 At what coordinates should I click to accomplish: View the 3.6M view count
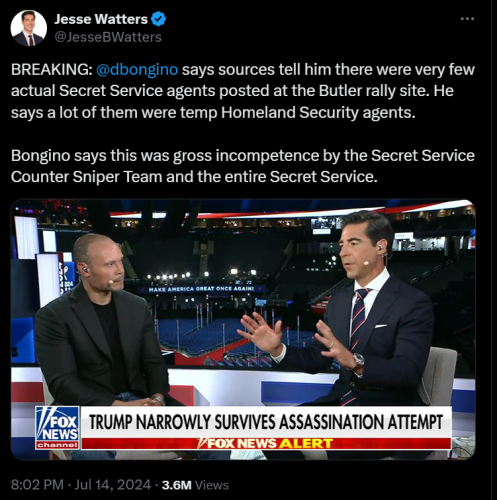[177, 485]
